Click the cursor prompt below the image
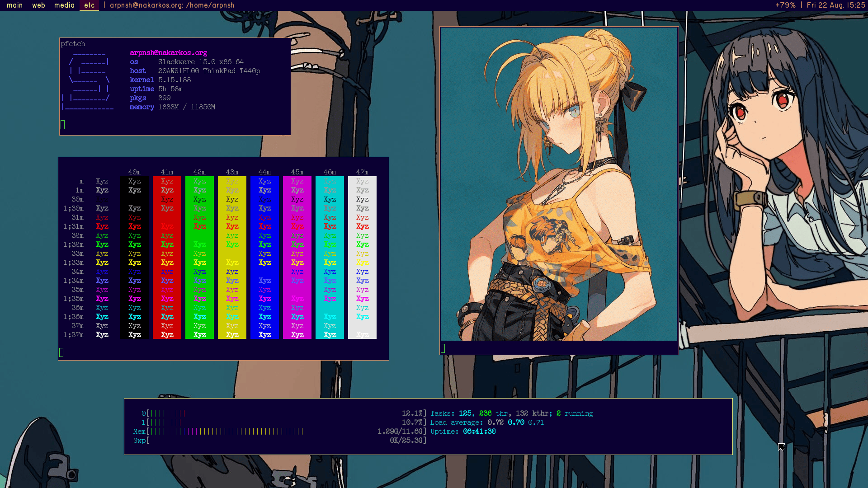This screenshot has height=488, width=868. coord(443,348)
